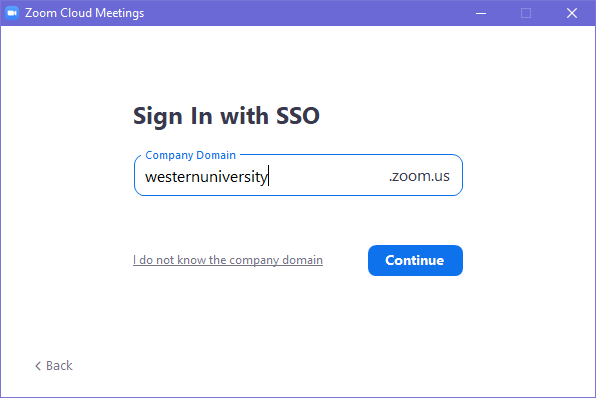596x398 pixels.
Task: Click the Zoom Cloud Meetings title text
Action: tap(84, 13)
